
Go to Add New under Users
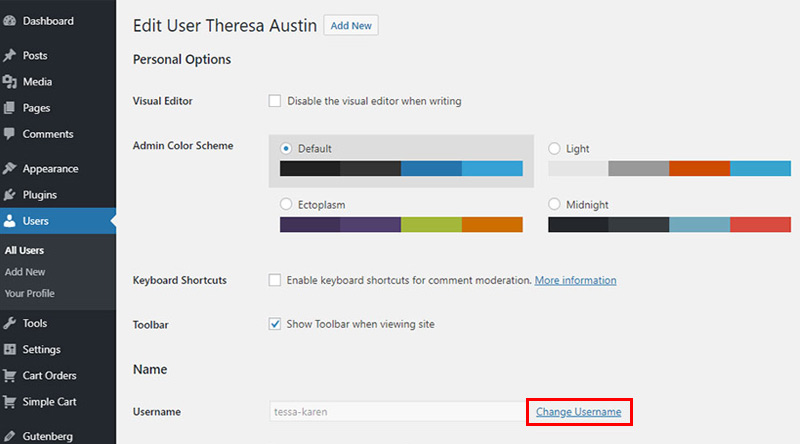[25, 272]
